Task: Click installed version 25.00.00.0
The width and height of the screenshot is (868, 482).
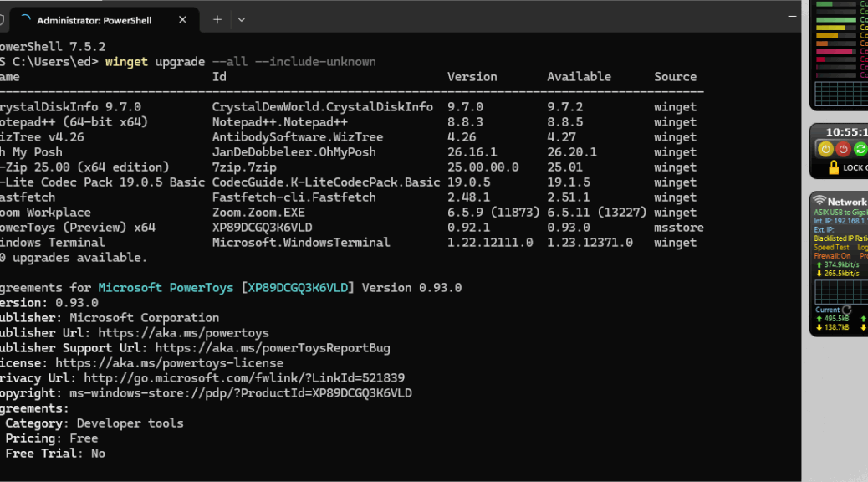Action: 483,167
